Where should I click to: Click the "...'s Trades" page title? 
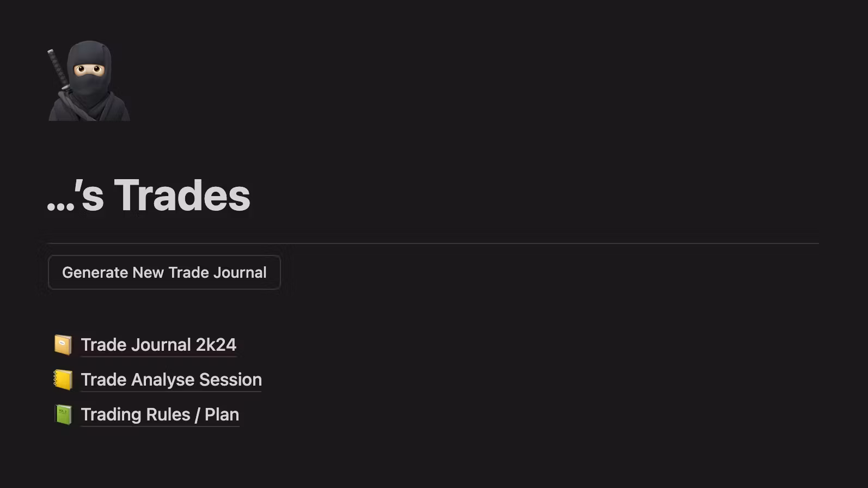[149, 195]
